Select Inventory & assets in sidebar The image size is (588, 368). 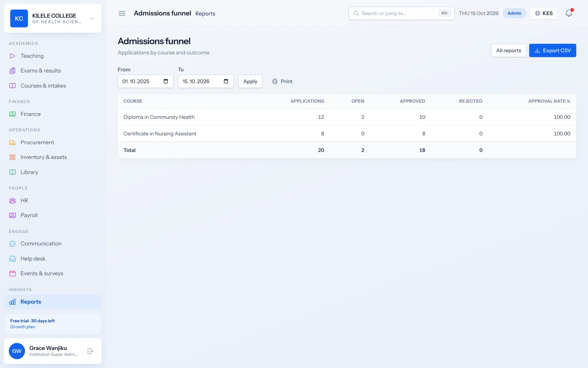(x=53, y=157)
